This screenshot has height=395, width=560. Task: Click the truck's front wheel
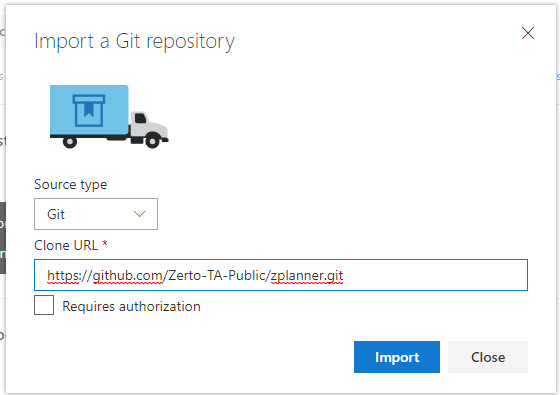152,141
